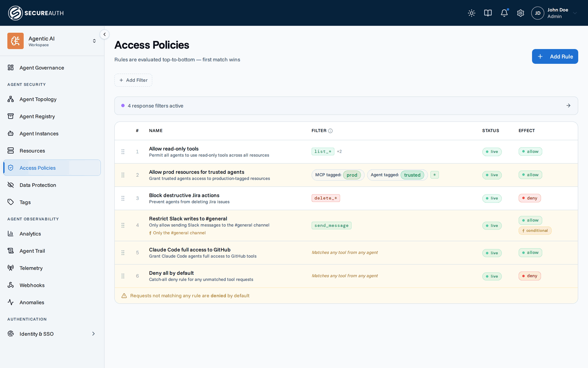Click the Webhooks icon
The height and width of the screenshot is (368, 588).
(x=11, y=285)
